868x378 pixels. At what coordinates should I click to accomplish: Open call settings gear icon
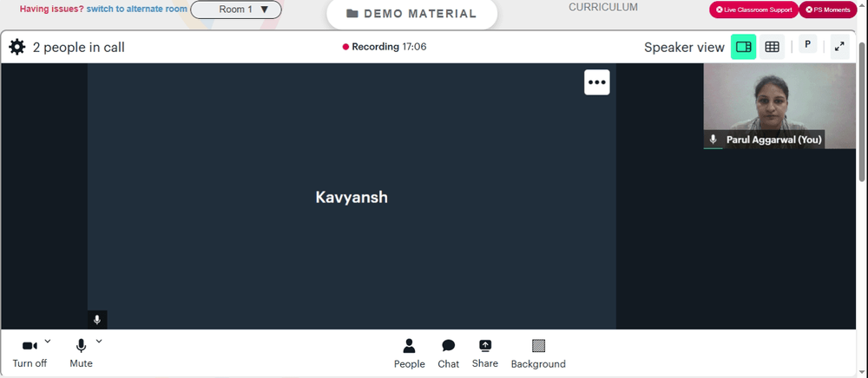(17, 47)
